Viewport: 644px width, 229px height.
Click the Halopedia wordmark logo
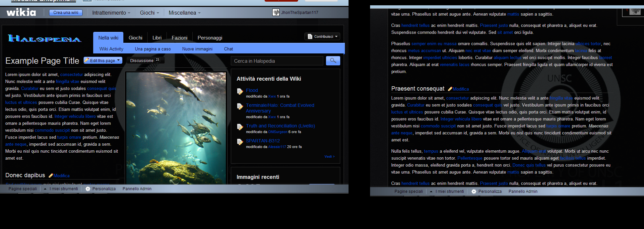coord(44,39)
